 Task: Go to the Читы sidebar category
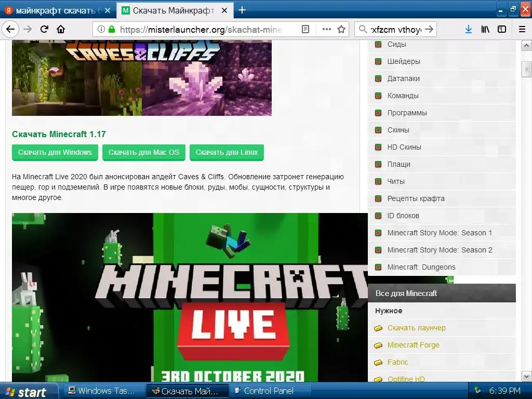(395, 181)
